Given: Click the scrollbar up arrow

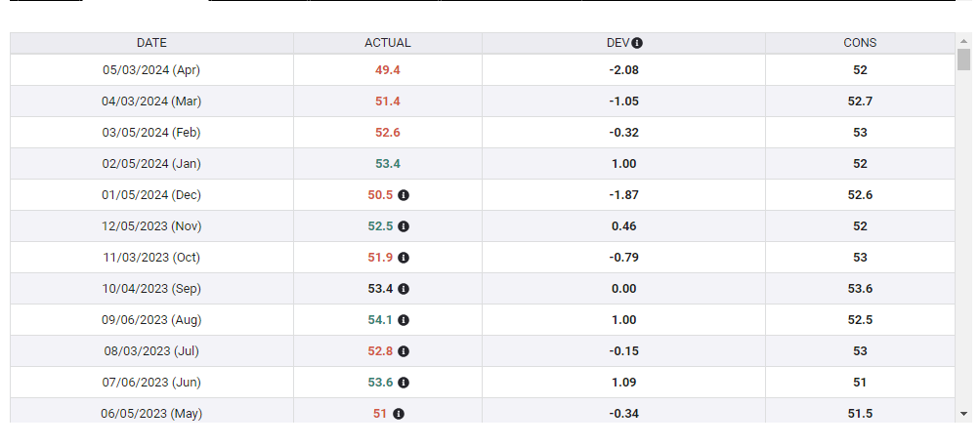Looking at the screenshot, I should coord(963,40).
